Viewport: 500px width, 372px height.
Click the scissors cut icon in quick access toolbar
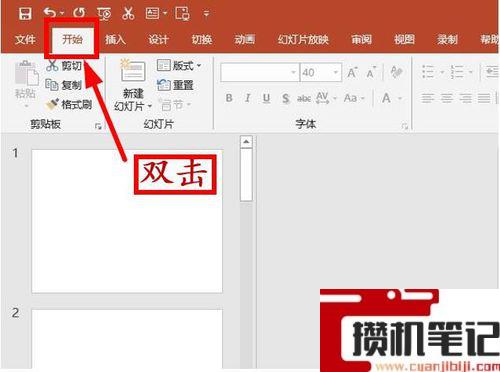point(128,13)
